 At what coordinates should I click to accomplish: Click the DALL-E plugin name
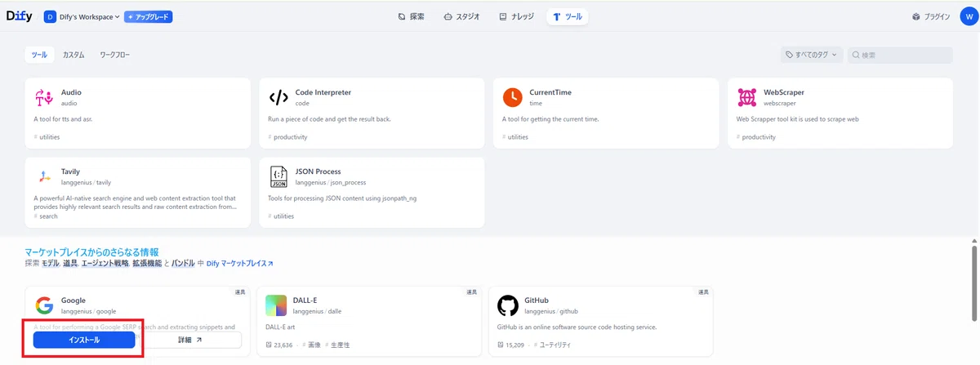tap(305, 300)
